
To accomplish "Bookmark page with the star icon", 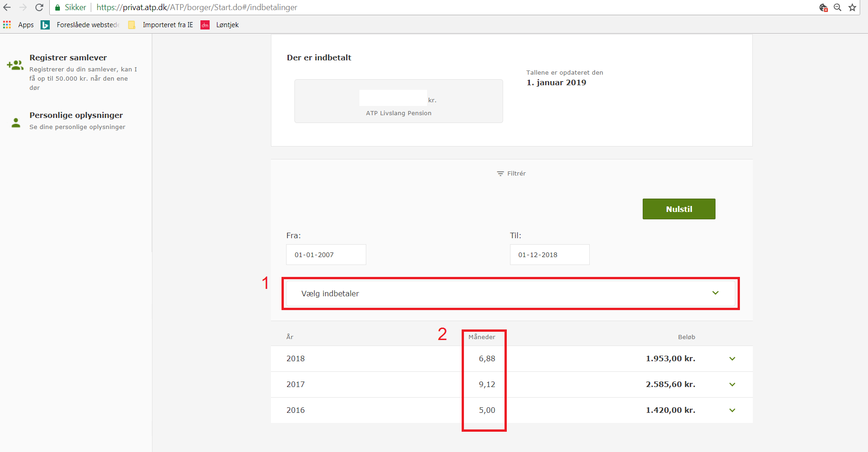I will 852,7.
